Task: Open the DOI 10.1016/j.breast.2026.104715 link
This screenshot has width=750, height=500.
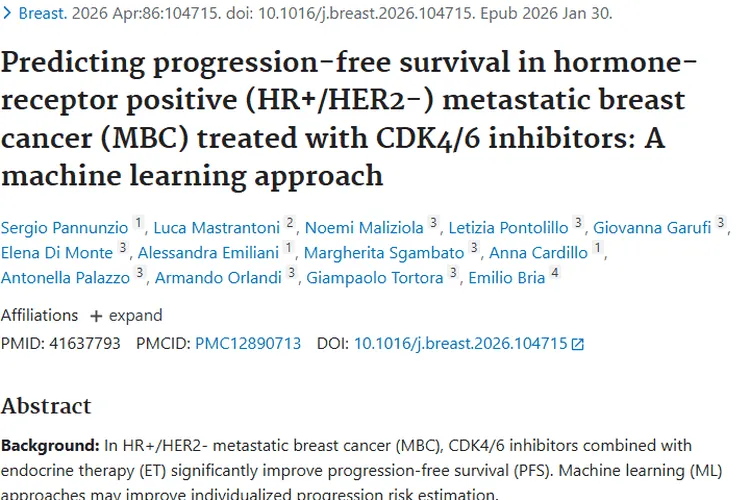Action: coord(460,343)
